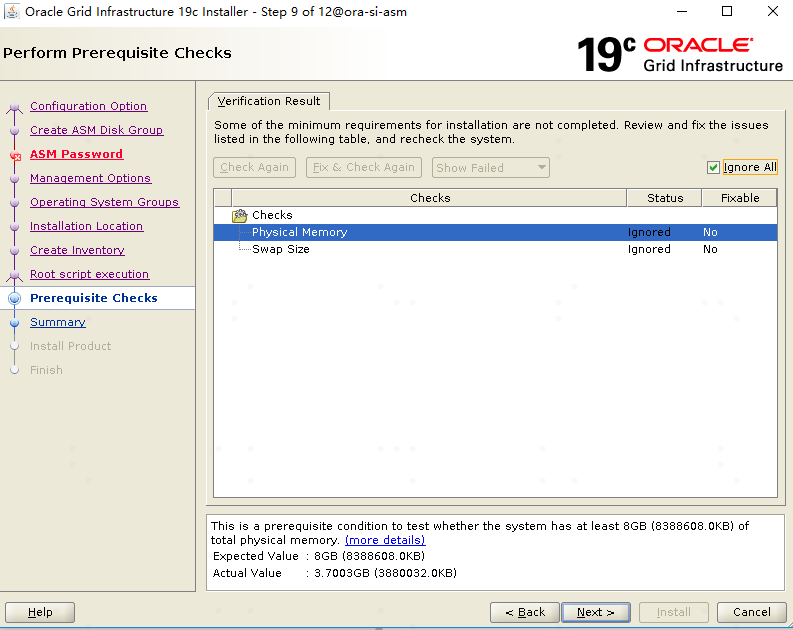Click the disabled Install button
Screen dimensions: 793x630
click(674, 612)
